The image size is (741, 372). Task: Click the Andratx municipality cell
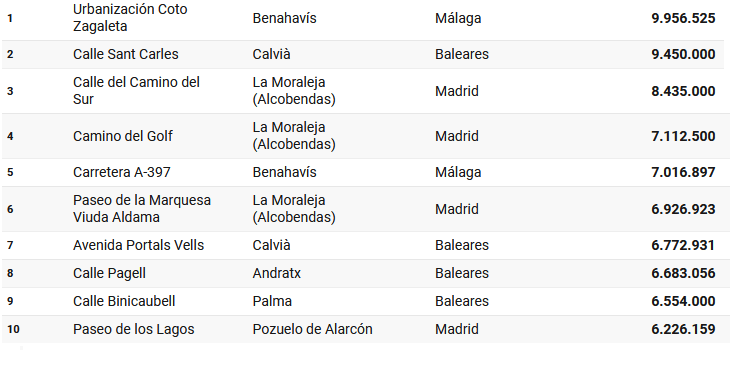click(276, 273)
